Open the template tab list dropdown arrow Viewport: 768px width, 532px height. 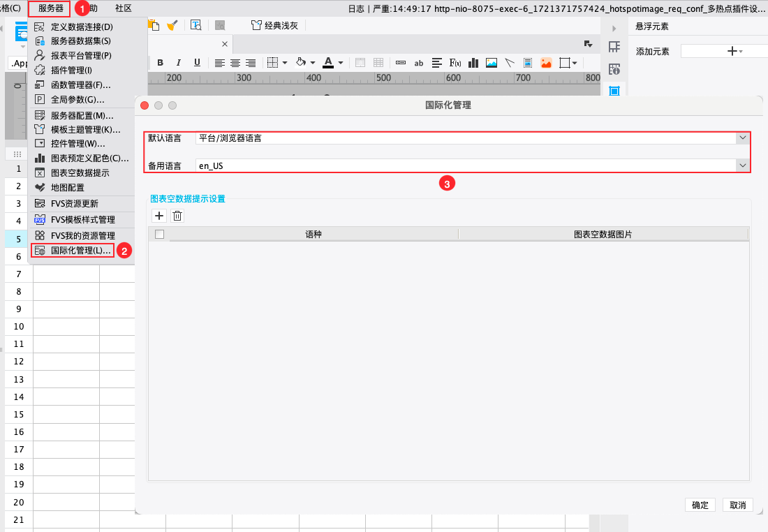tap(589, 44)
